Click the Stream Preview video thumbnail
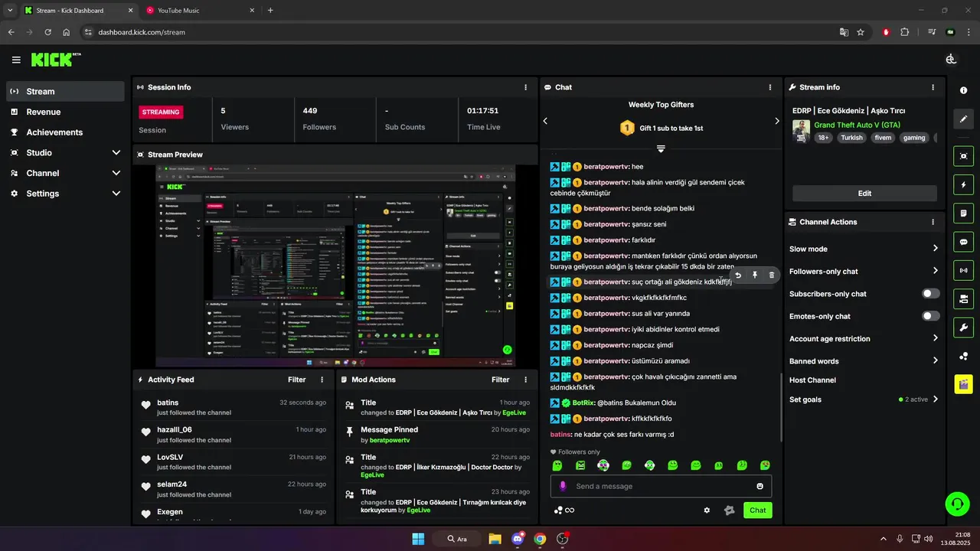The height and width of the screenshot is (551, 980). pyautogui.click(x=335, y=266)
